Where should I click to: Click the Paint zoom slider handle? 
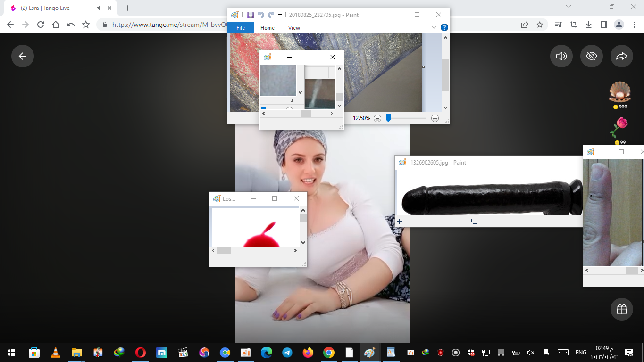point(388,118)
